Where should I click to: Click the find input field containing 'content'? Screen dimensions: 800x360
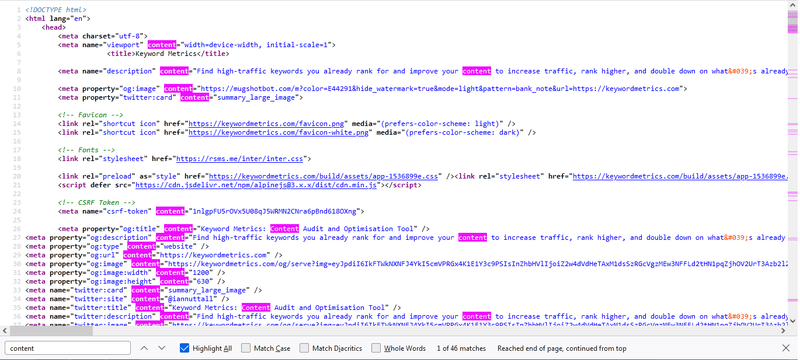[x=68, y=348]
